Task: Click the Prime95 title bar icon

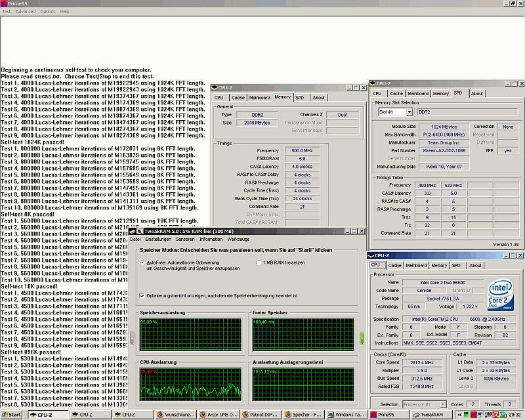Action: (x=4, y=3)
